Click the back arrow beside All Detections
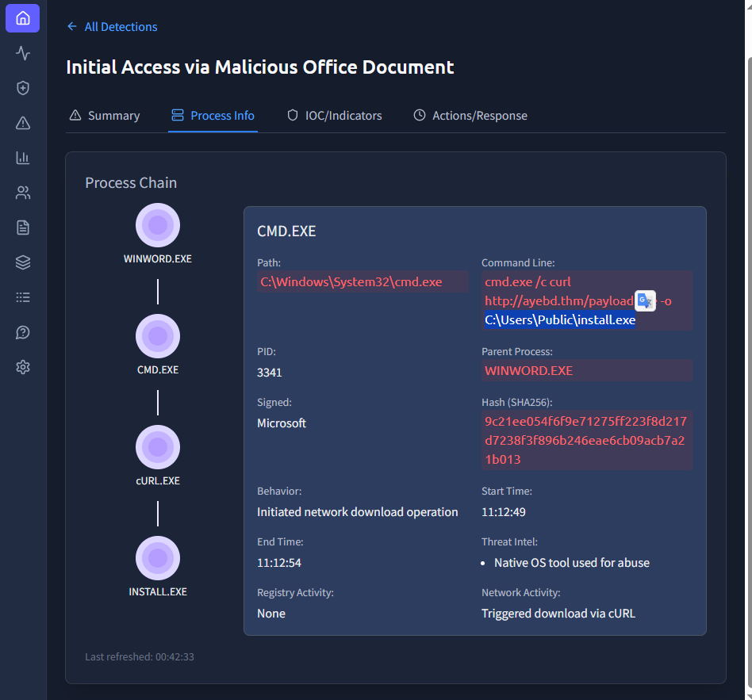This screenshot has height=700, width=752. 72,26
